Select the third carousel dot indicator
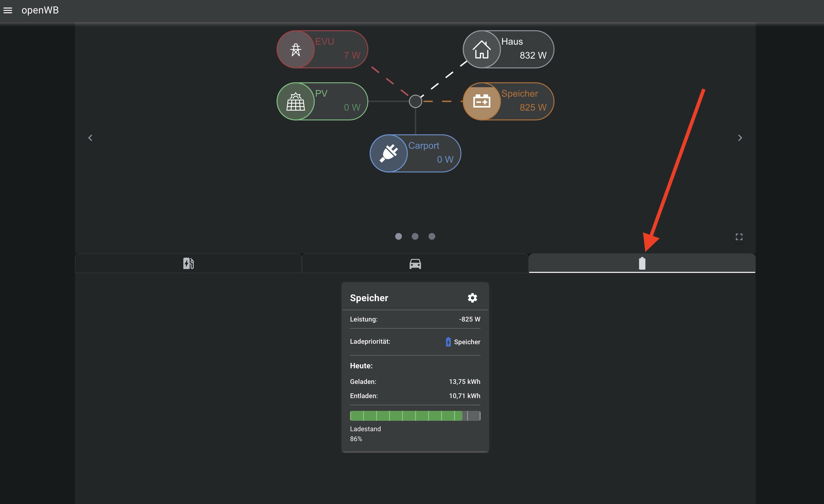 click(432, 236)
